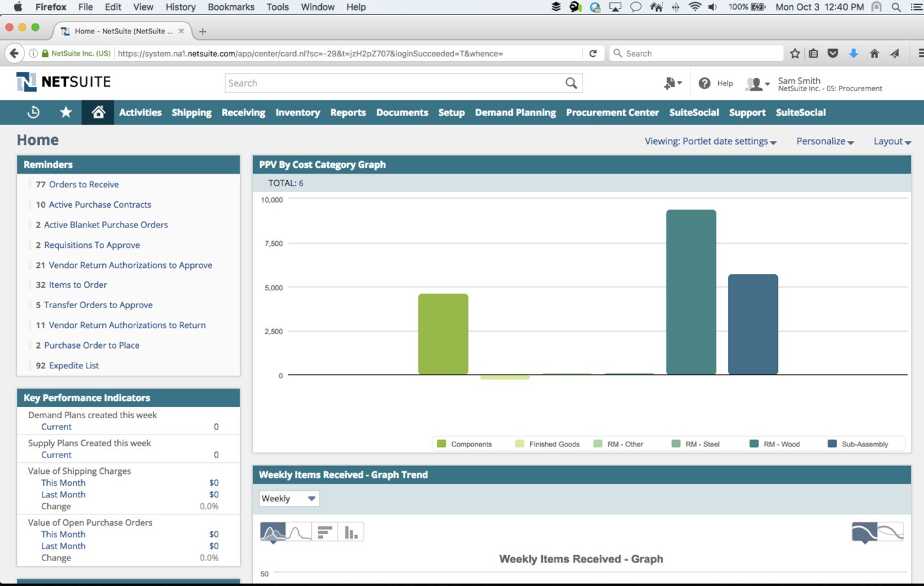Screen dimensions: 924x586
Task: Click This Month under Value of Shipping Charges
Action: [x=64, y=483]
